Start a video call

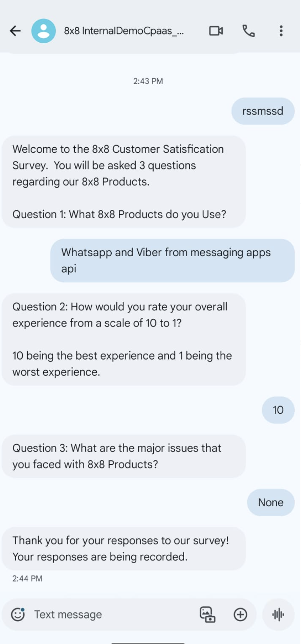point(216,31)
